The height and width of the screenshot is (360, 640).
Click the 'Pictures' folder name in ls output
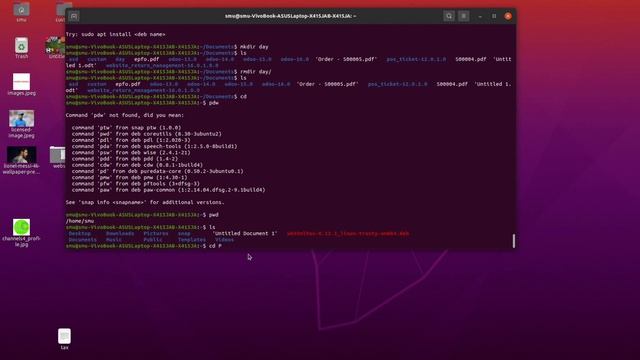pyautogui.click(x=156, y=233)
